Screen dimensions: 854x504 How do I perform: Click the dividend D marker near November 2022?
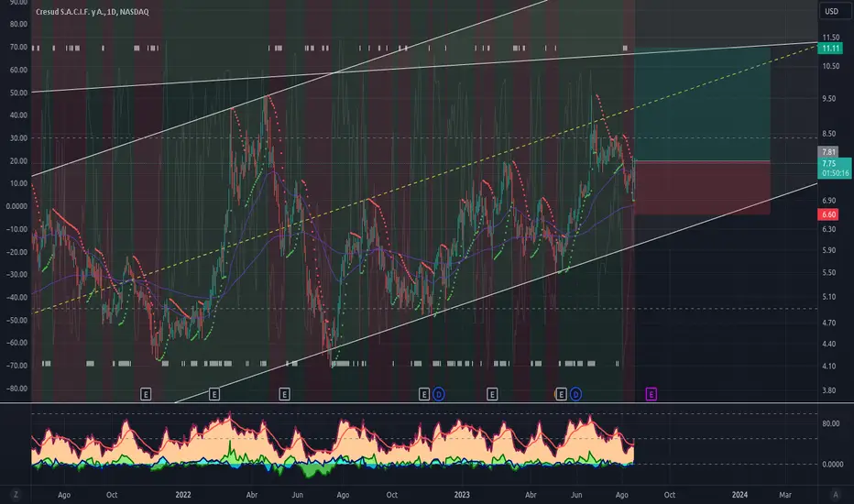click(x=439, y=394)
